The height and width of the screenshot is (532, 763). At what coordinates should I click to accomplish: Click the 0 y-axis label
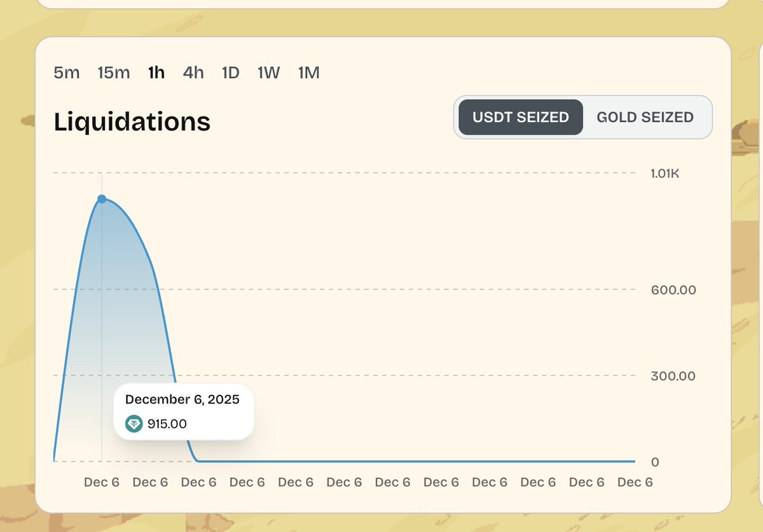click(654, 462)
